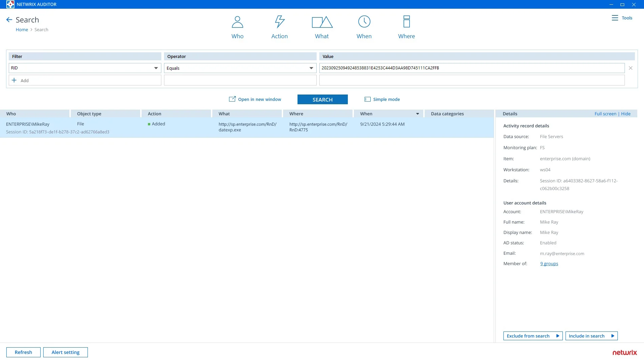Screen dimensions: 644x362
Task: Click the Who filter icon
Action: 237,22
